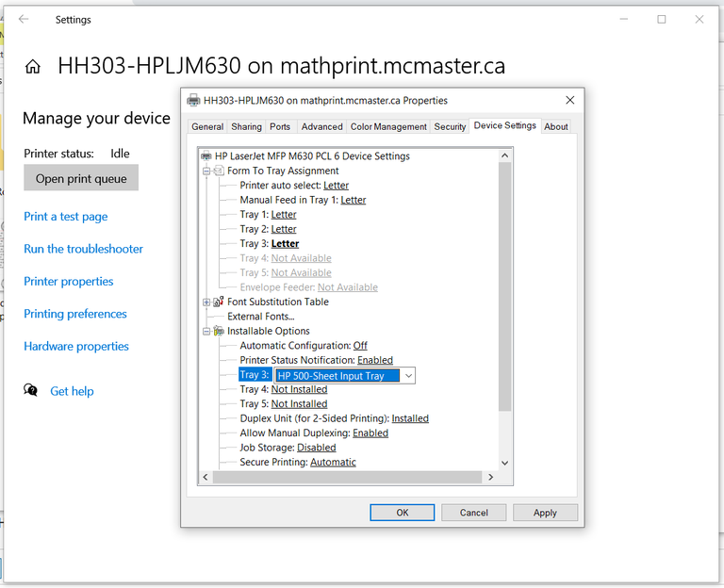Click the Settings back arrow
The image size is (724, 588).
click(x=24, y=19)
